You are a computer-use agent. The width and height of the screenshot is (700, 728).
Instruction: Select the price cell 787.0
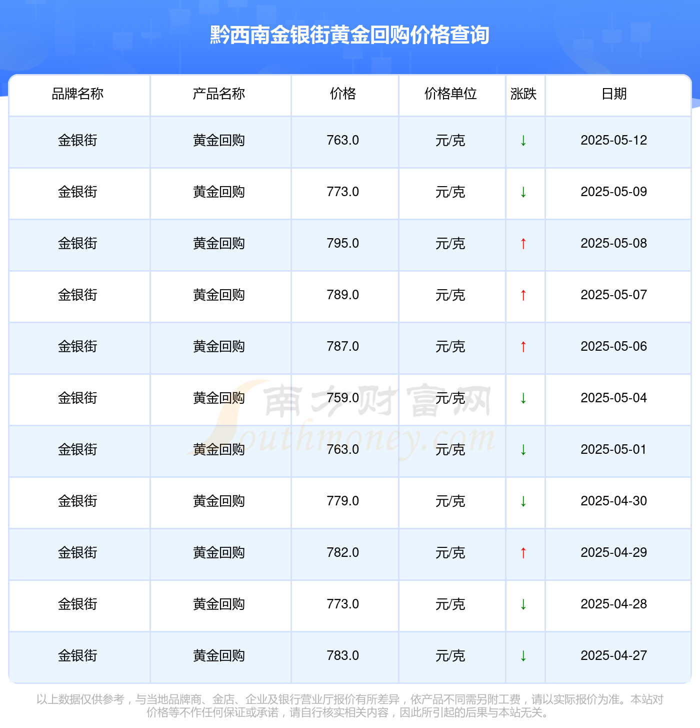[x=343, y=347]
